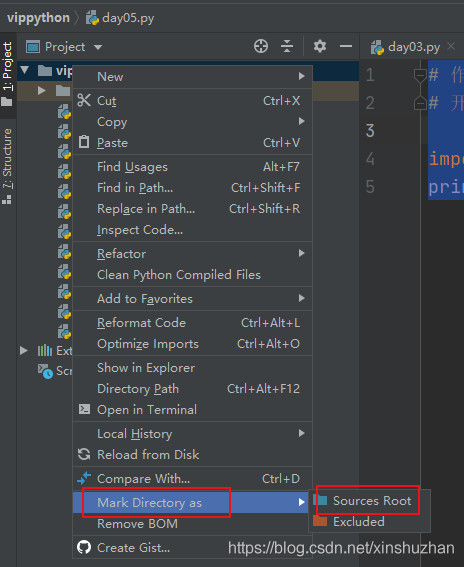Click the Paste clipboard icon
Image resolution: width=464 pixels, height=567 pixels.
pos(84,142)
